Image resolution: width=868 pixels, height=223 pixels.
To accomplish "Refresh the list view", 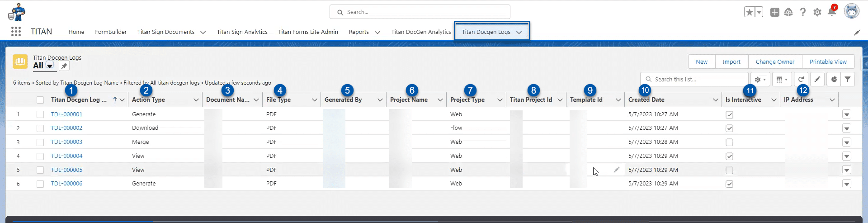I will tap(801, 79).
